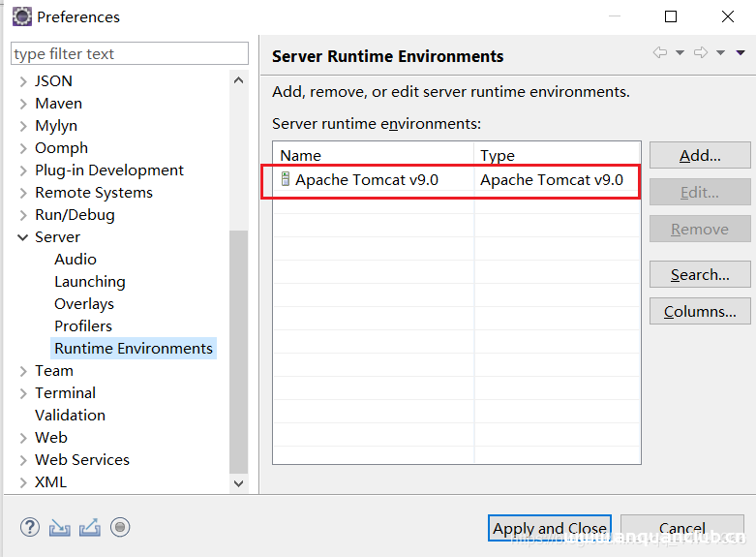Click the Import preferences icon

tap(60, 528)
